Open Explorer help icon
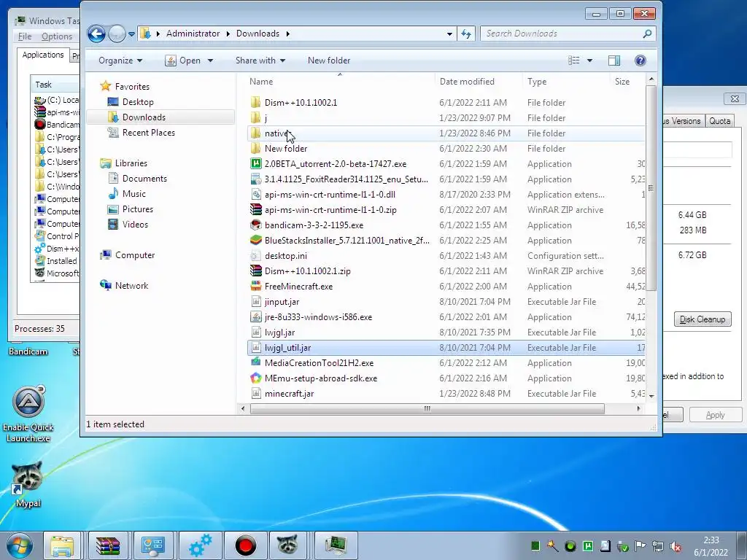Screen dimensions: 747x560 [640, 61]
